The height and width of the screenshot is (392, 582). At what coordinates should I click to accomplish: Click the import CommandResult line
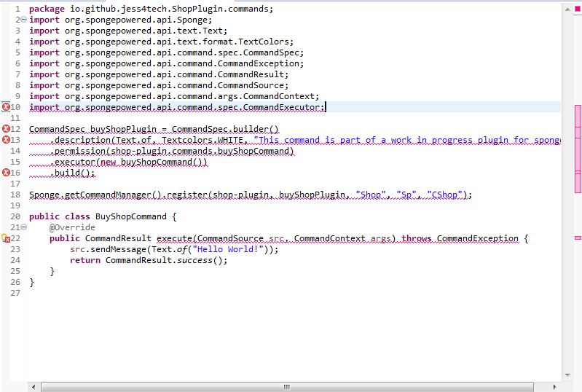coord(159,74)
